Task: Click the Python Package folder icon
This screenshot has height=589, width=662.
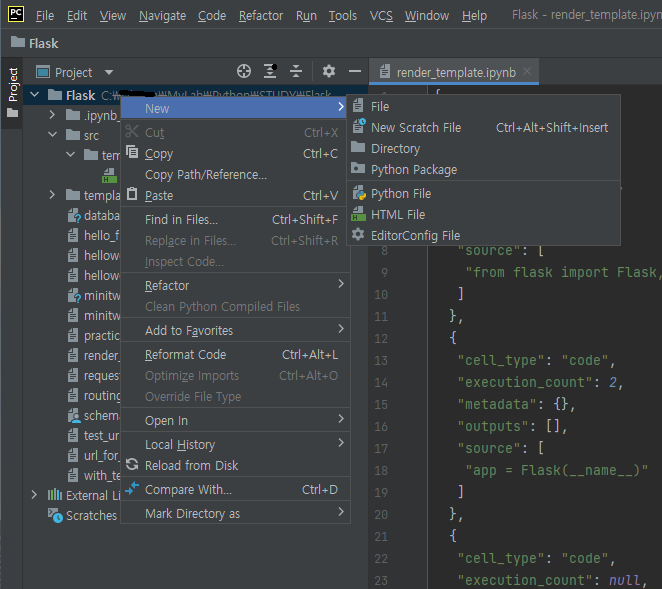Action: (x=358, y=168)
